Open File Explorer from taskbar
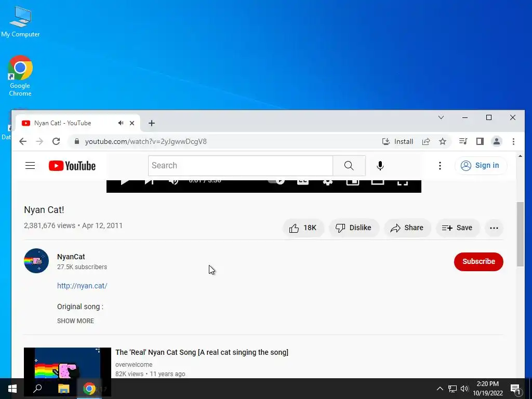Viewport: 532px width, 399px height. (x=63, y=389)
